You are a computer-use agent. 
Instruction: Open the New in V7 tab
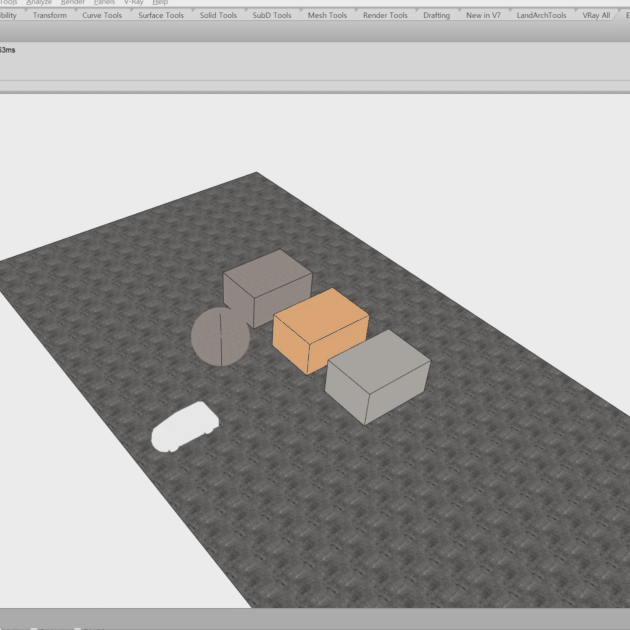[x=483, y=16]
